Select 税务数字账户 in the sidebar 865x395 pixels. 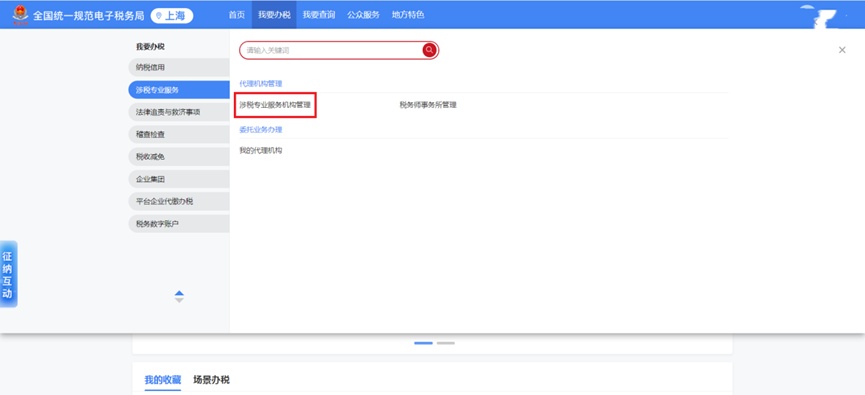coord(179,224)
